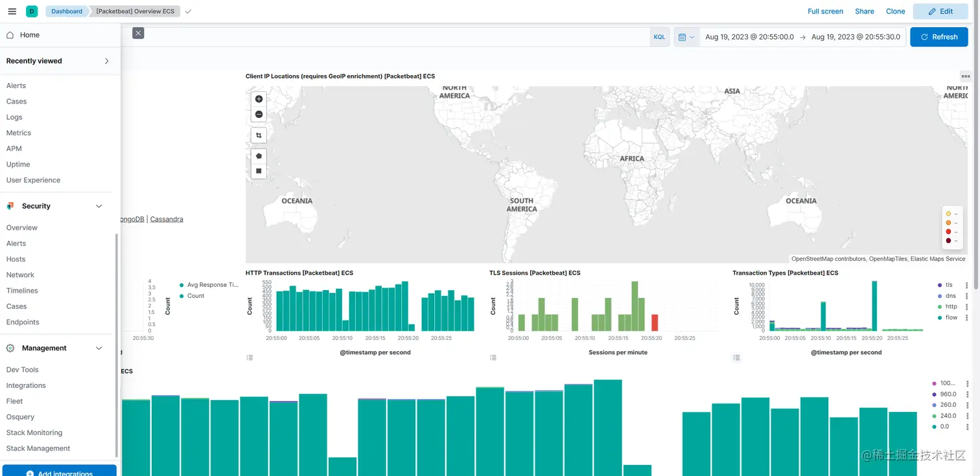
Task: Zoom in on the map
Action: click(259, 99)
